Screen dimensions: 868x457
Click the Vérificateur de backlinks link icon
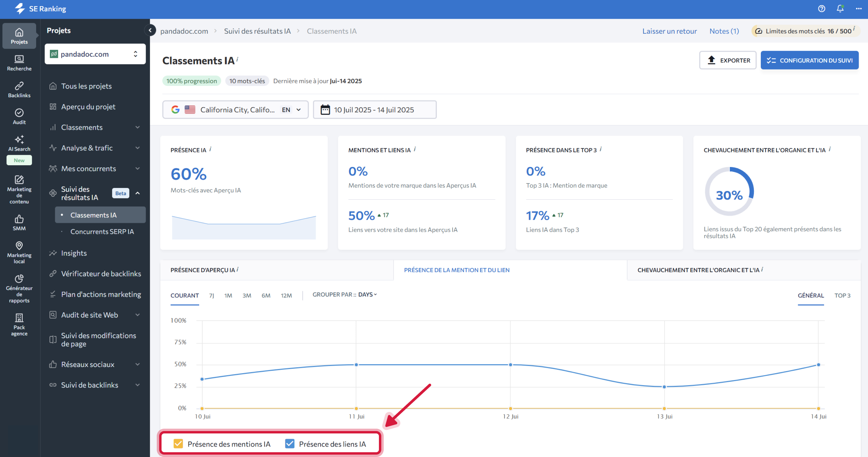[53, 274]
